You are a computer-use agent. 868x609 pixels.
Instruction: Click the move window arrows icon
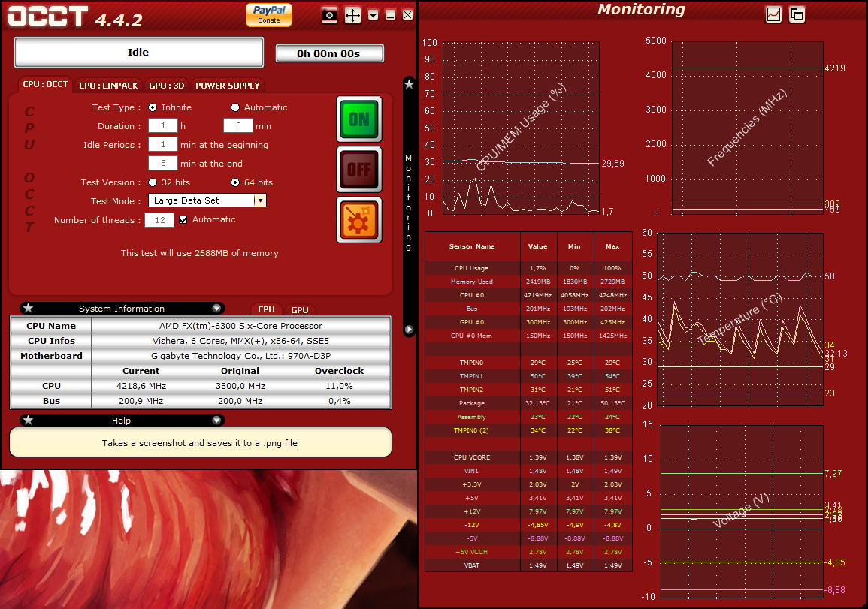point(352,15)
